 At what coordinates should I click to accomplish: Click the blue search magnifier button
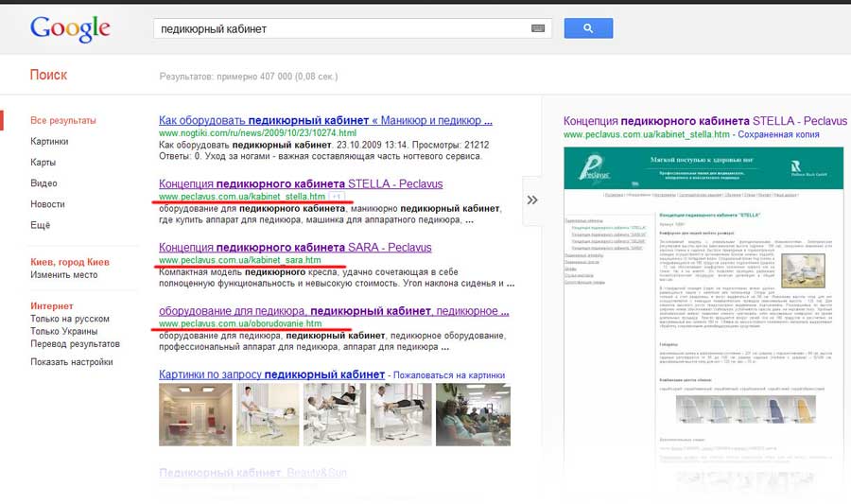click(x=588, y=28)
